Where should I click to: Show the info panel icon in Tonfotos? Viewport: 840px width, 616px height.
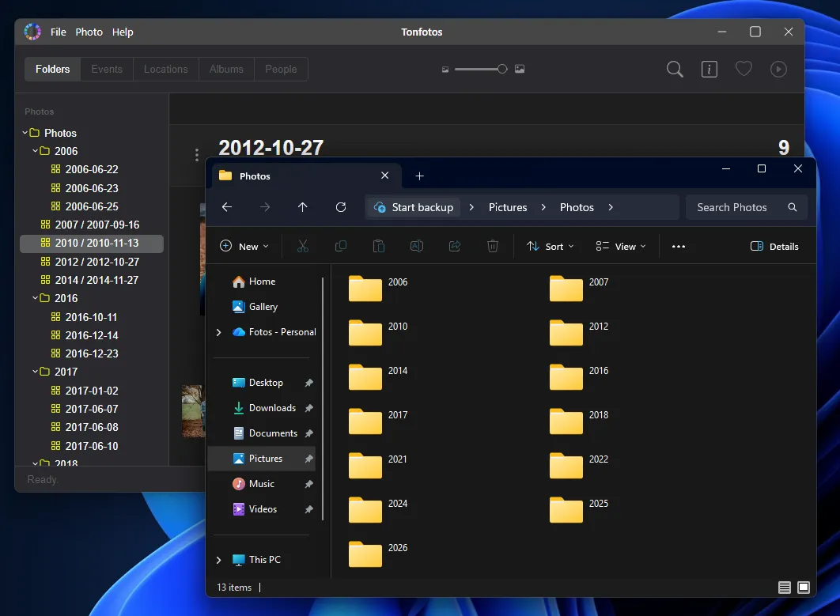(709, 69)
